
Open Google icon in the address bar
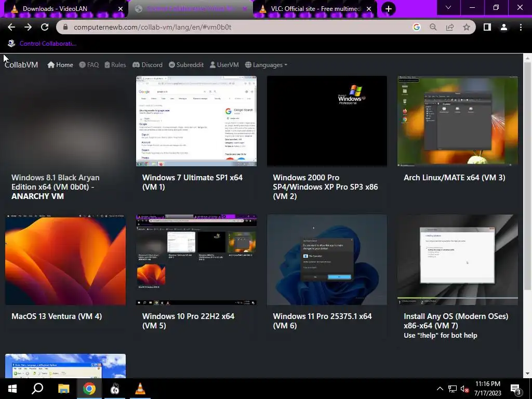(x=417, y=27)
